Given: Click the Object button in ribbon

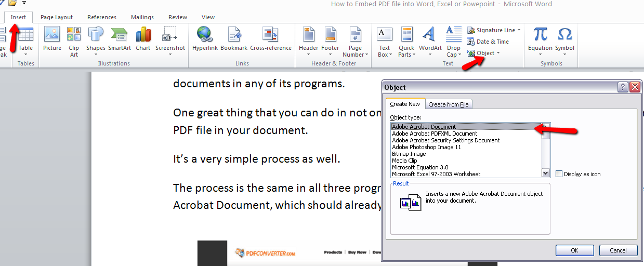Looking at the screenshot, I should tap(481, 53).
